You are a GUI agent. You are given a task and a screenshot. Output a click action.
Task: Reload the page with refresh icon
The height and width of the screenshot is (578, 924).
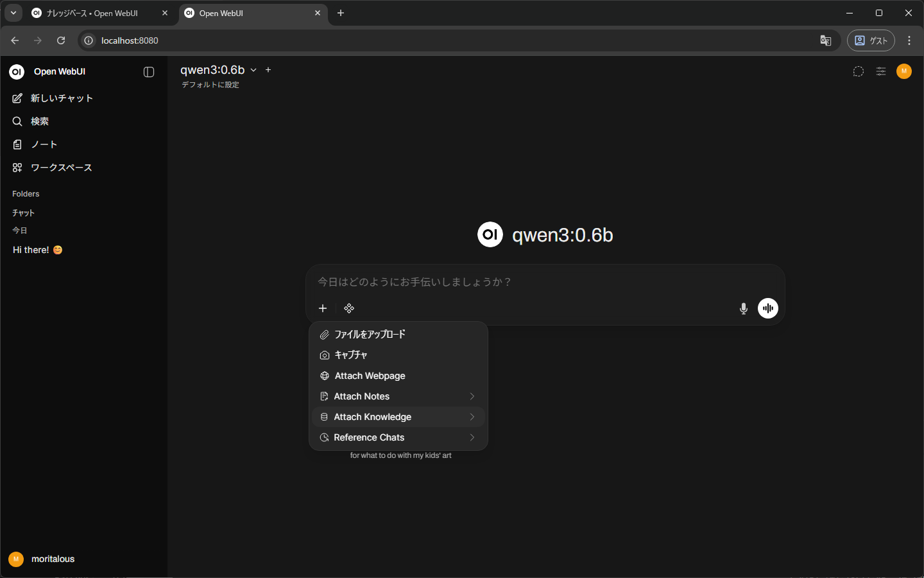coord(61,40)
